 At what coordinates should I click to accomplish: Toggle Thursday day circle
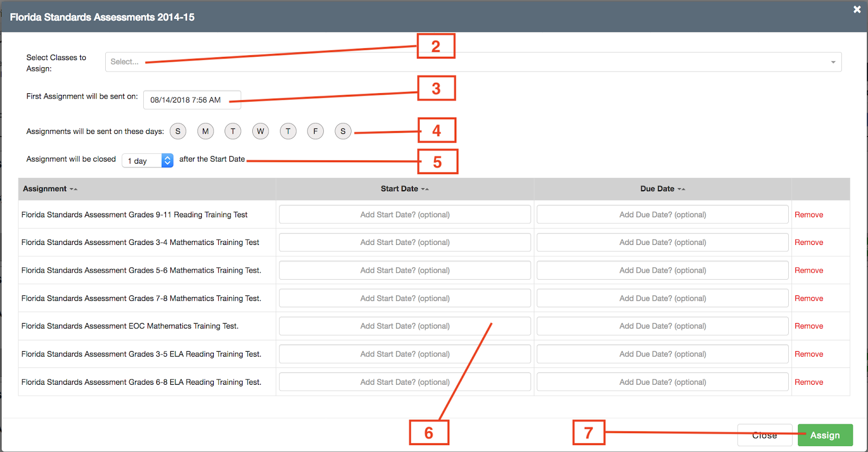pyautogui.click(x=288, y=131)
